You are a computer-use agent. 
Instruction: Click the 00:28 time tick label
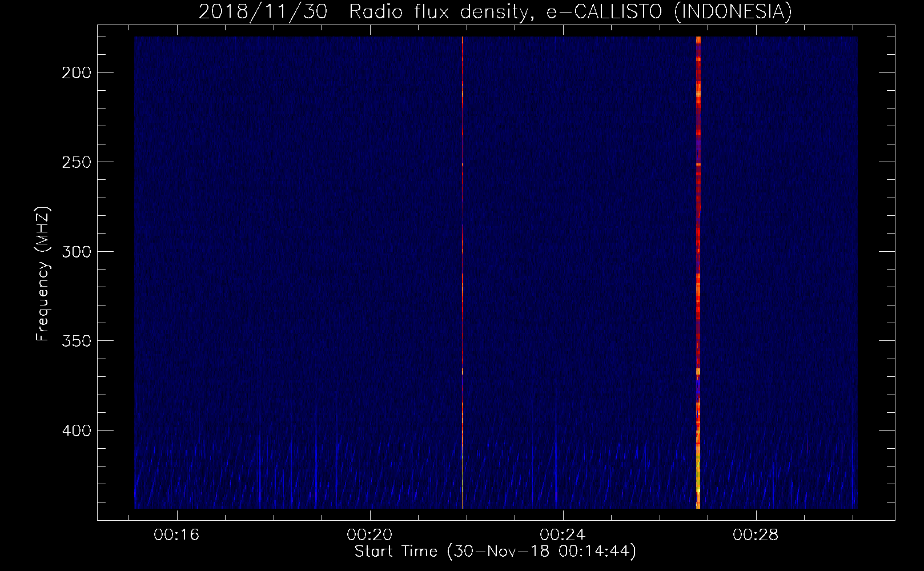tap(756, 535)
